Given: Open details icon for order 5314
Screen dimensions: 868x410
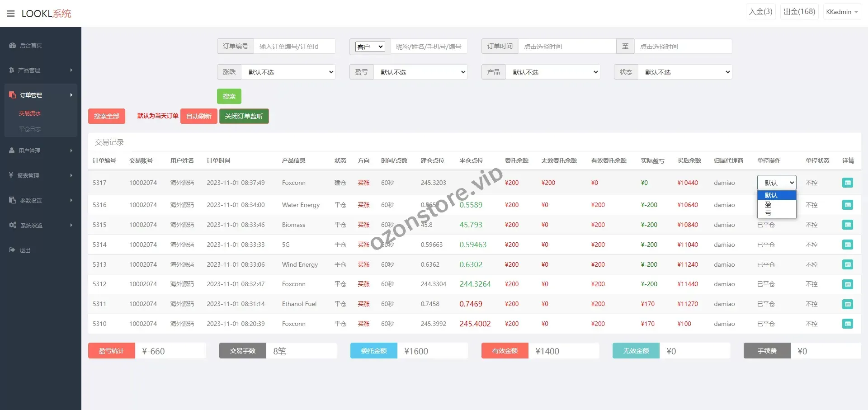Looking at the screenshot, I should tap(848, 245).
